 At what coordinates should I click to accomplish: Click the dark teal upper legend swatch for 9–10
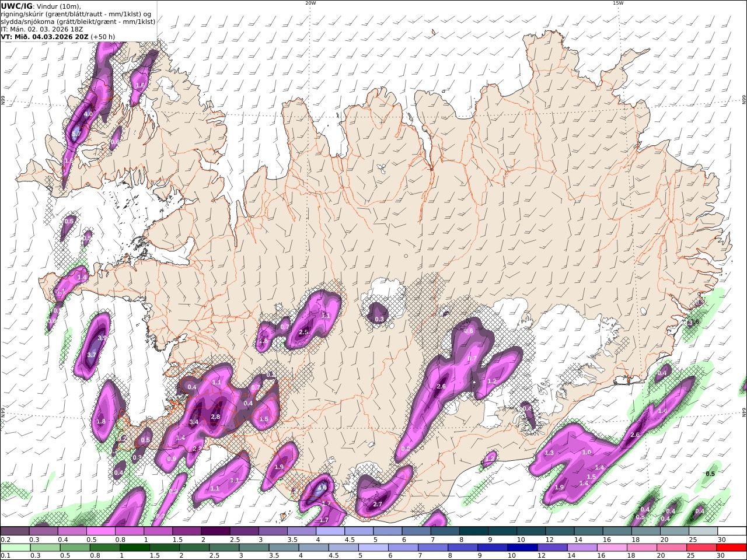(502, 531)
